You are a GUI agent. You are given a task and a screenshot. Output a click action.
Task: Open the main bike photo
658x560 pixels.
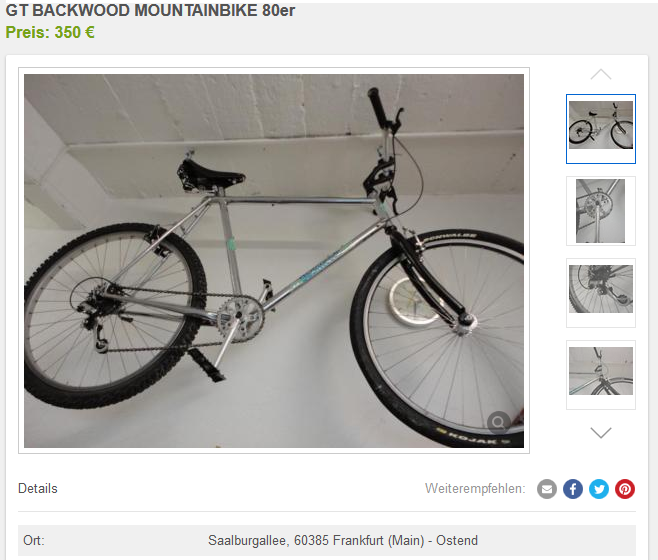[274, 261]
